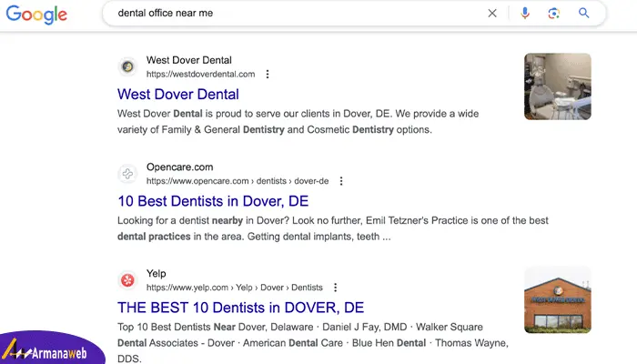Click the magnifying glass search button
The image size is (637, 364).
point(584,13)
